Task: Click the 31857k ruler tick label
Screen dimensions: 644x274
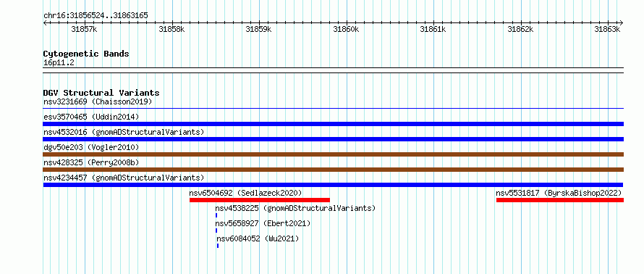Action: pyautogui.click(x=84, y=29)
